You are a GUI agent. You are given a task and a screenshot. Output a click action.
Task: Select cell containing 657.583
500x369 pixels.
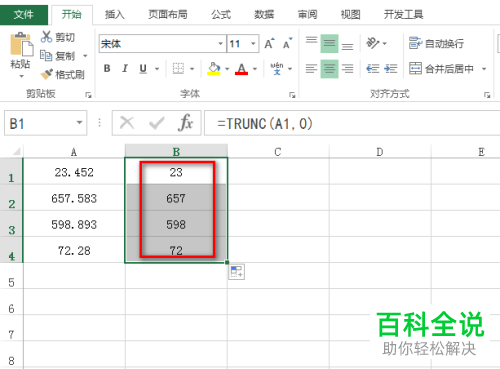point(74,198)
